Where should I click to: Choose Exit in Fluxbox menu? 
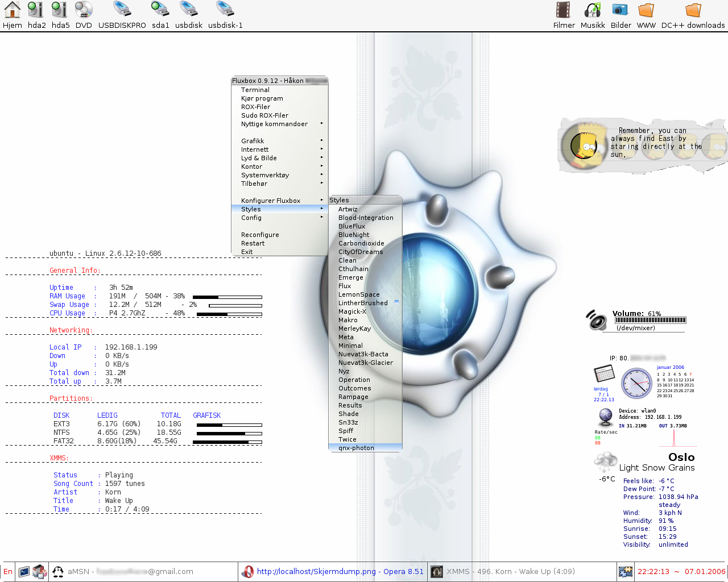(280, 252)
